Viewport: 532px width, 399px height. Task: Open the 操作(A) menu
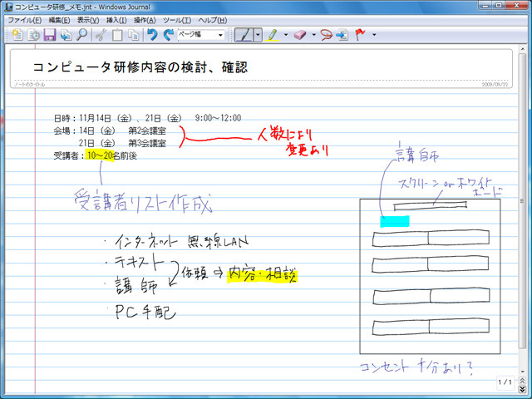point(145,20)
